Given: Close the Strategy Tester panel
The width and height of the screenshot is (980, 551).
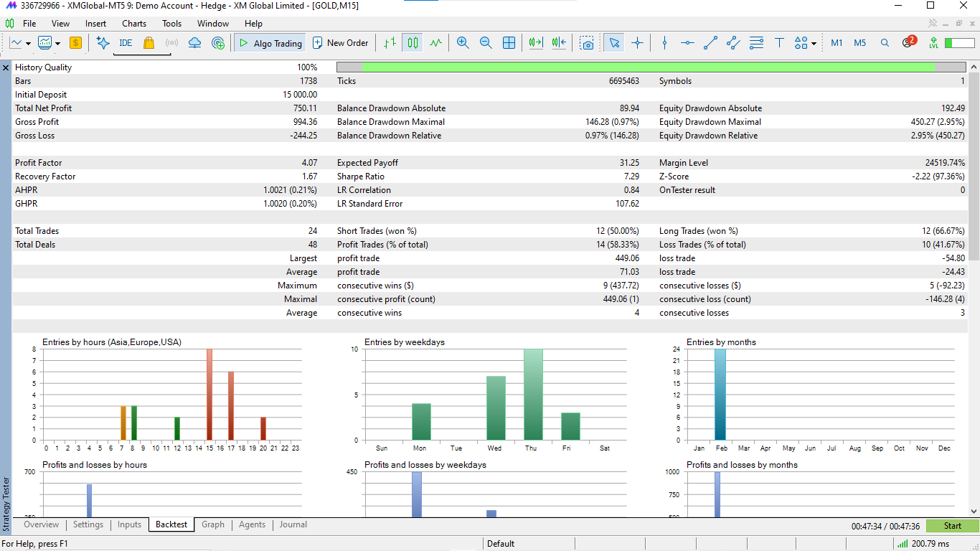Looking at the screenshot, I should point(6,67).
